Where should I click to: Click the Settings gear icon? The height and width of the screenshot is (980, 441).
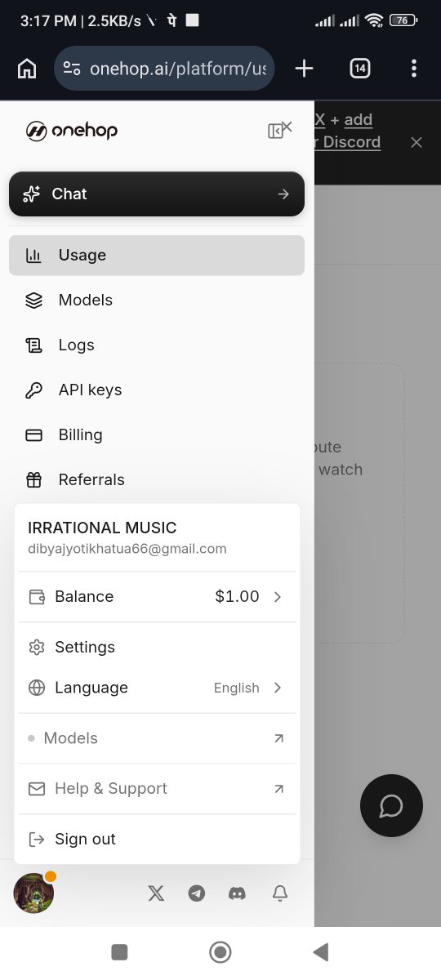(x=36, y=647)
